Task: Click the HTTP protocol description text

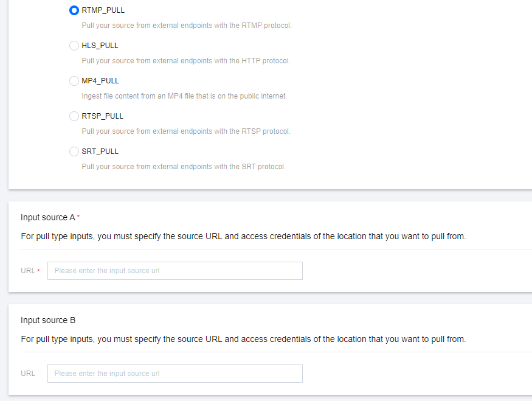Action: 185,61
